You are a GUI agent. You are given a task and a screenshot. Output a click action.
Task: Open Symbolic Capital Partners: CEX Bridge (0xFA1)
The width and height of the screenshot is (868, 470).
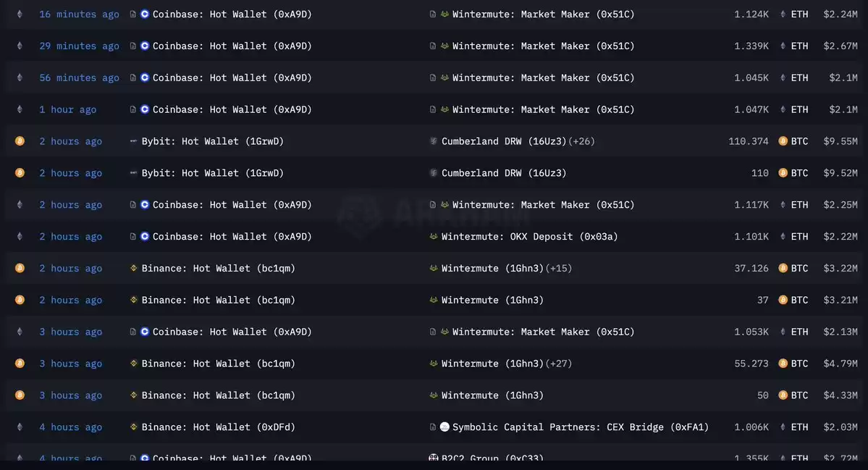(580, 427)
